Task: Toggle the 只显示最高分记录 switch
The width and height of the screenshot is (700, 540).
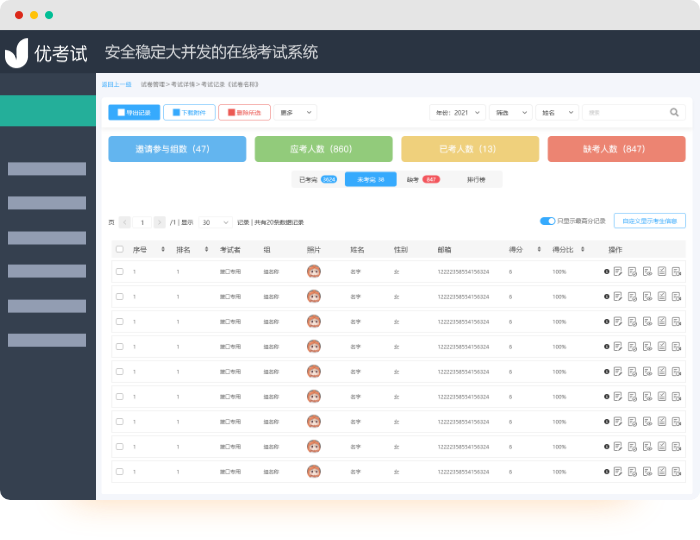Action: point(547,221)
